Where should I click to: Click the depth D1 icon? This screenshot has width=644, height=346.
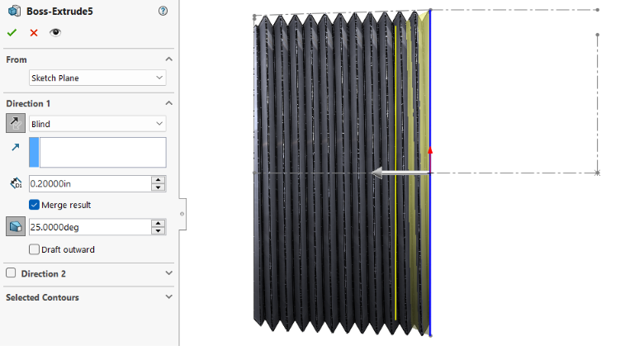point(16,183)
